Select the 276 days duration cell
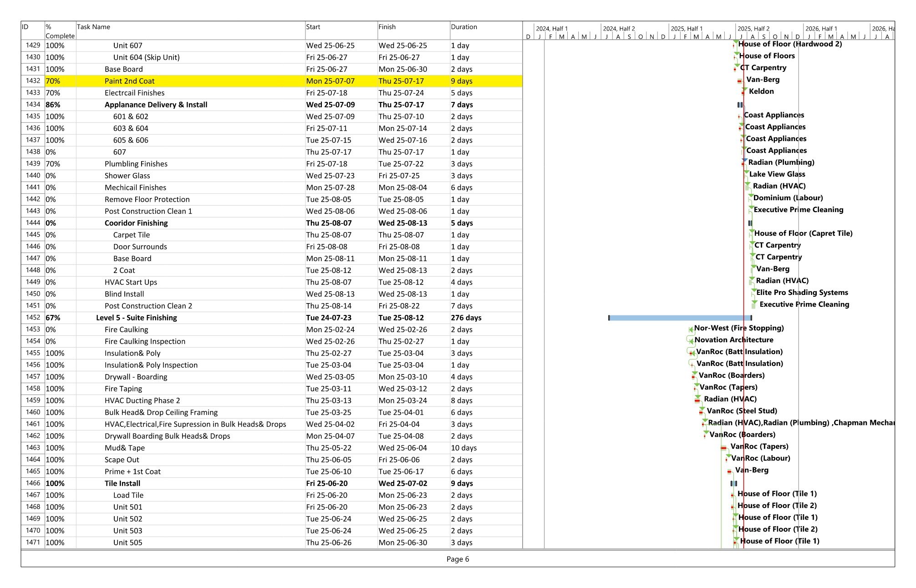 pos(466,318)
